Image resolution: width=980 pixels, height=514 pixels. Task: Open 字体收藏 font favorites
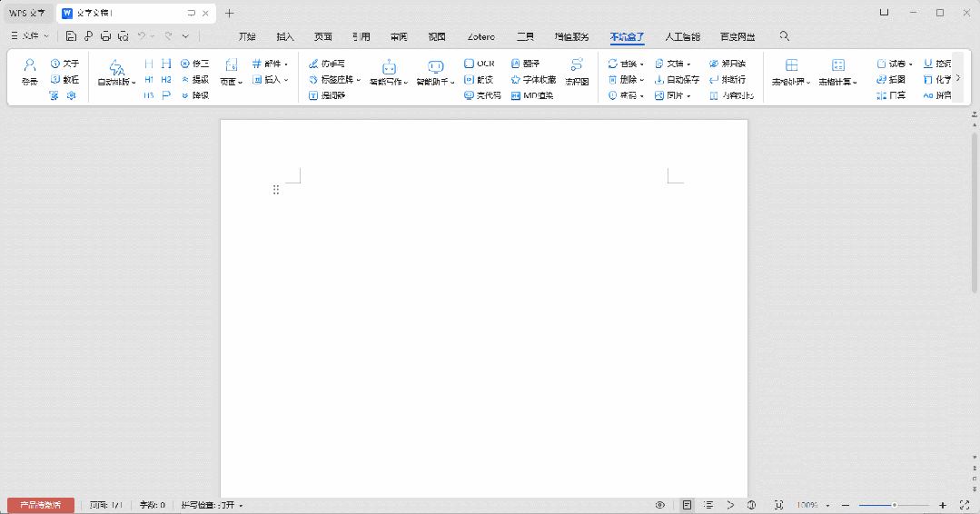533,79
